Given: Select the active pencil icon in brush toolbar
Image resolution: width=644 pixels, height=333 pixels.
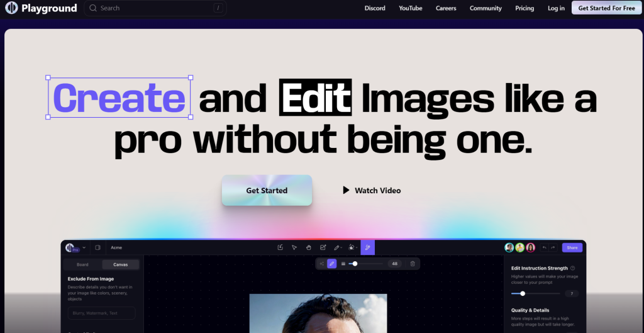Looking at the screenshot, I should click(x=332, y=264).
